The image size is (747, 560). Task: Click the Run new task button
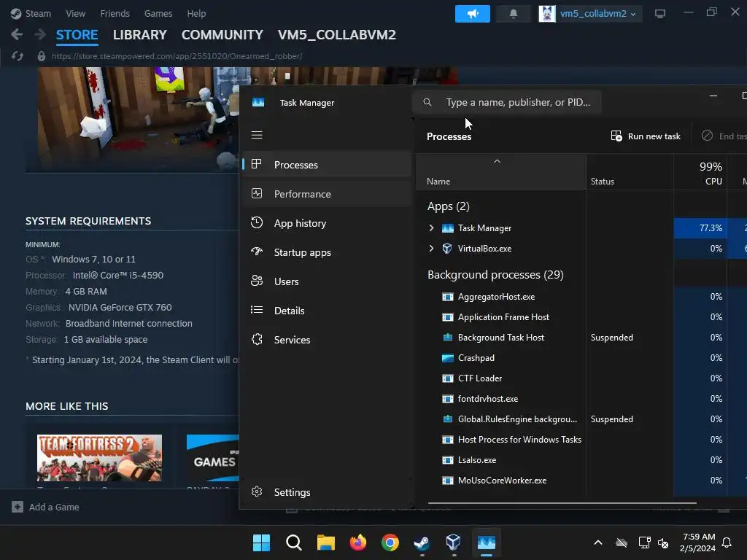tap(646, 136)
